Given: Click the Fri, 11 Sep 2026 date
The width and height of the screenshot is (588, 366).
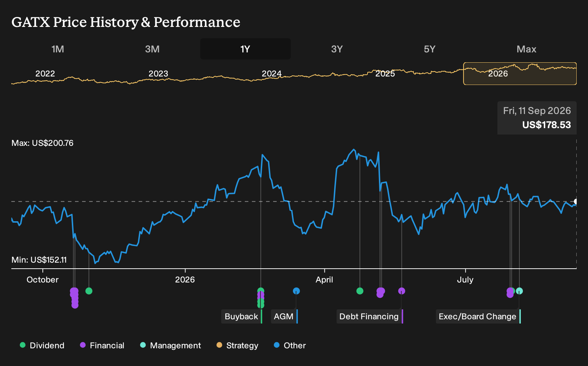Looking at the screenshot, I should (x=537, y=111).
